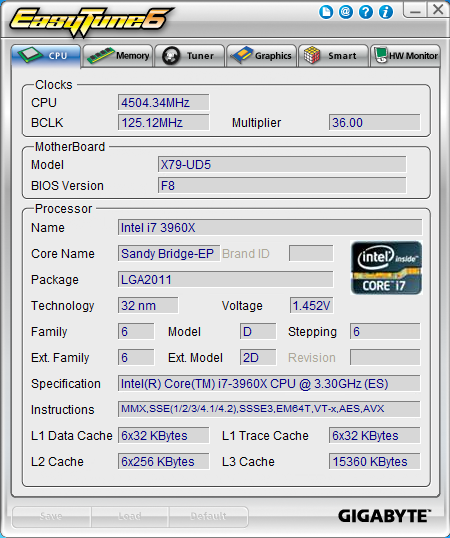Click the Load button
The height and width of the screenshot is (538, 450).
pos(130,516)
